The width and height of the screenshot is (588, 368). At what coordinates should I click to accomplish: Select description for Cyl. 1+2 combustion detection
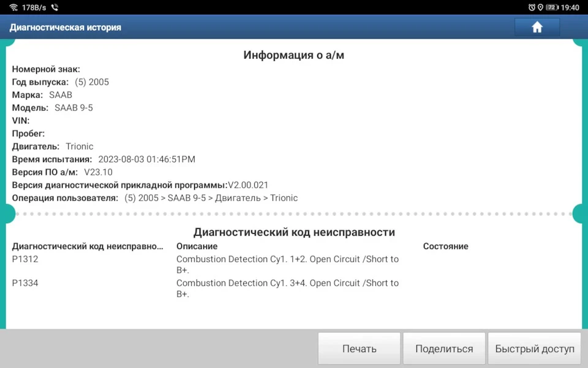(x=287, y=264)
